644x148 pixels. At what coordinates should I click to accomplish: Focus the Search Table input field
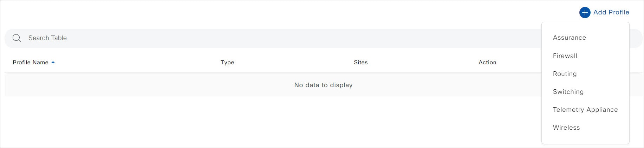(246, 38)
